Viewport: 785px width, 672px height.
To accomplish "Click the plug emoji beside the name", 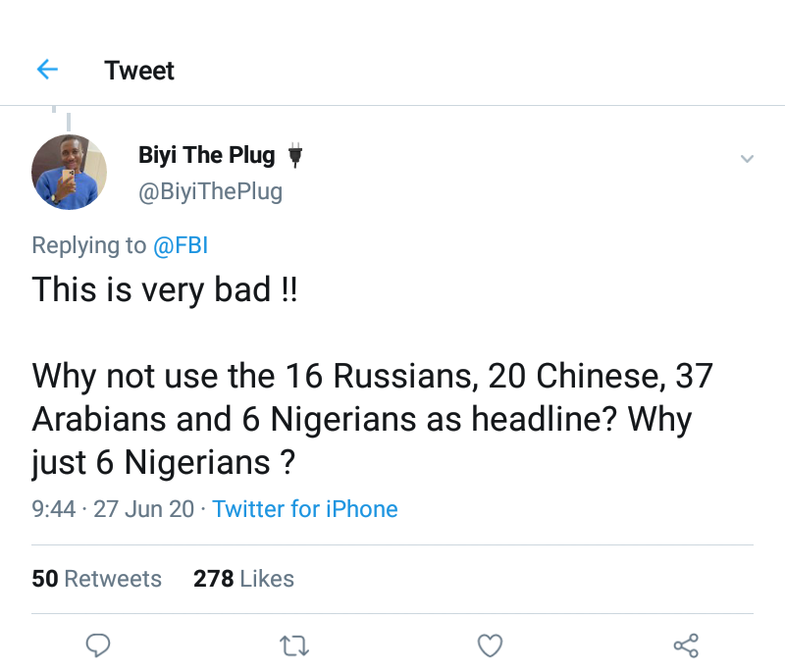I will pyautogui.click(x=293, y=156).
